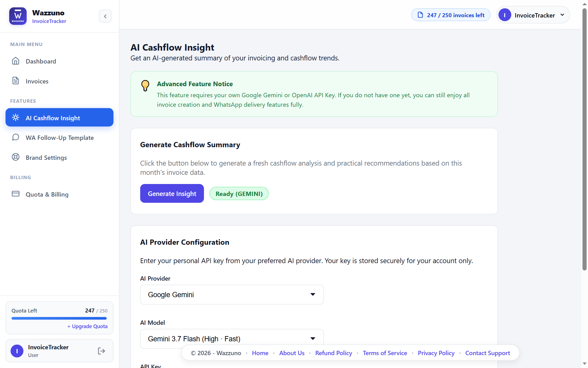Click the invoice file icon in quota badge
Screen dimensions: 588x368
(420, 15)
